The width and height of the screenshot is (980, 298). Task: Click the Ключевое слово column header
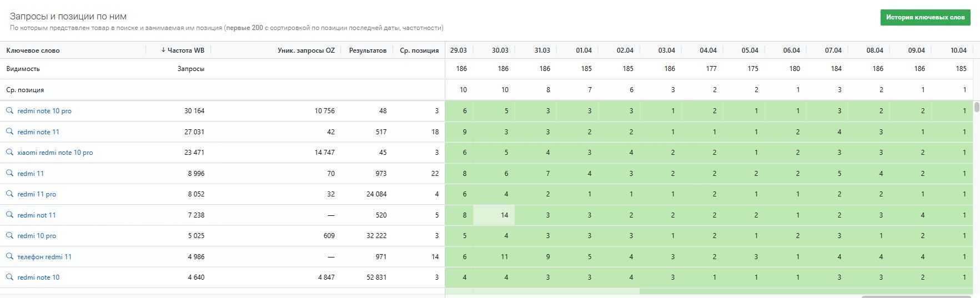coord(33,50)
